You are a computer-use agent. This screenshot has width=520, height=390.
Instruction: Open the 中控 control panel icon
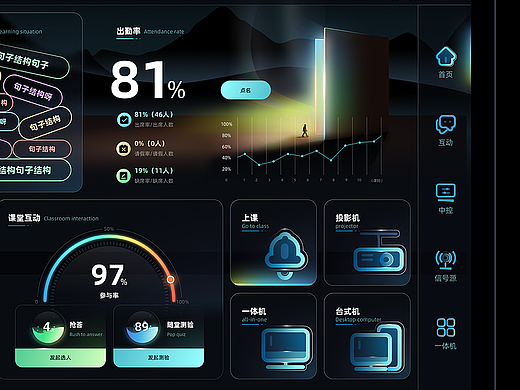[x=446, y=192]
